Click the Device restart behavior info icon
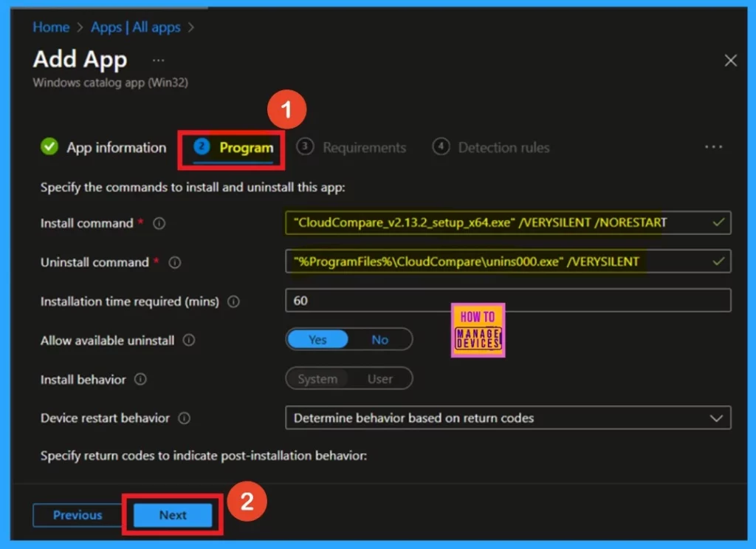This screenshot has width=756, height=549. 184,417
